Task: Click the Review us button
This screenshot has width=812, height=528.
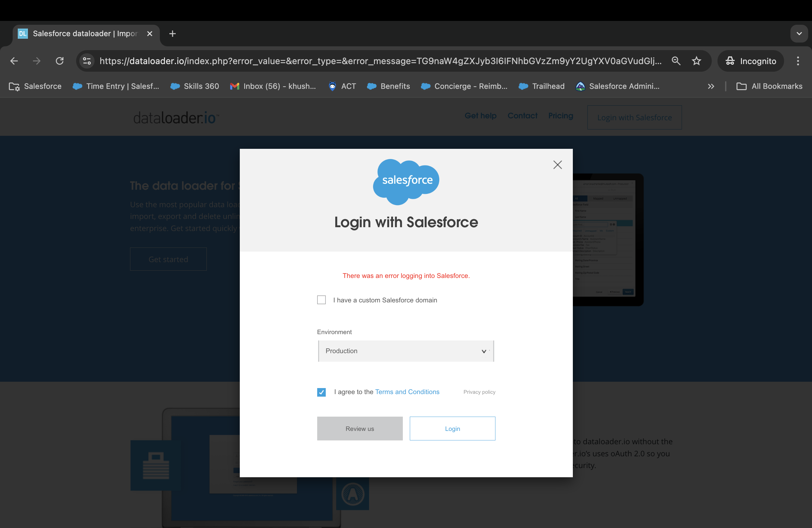Action: tap(360, 428)
